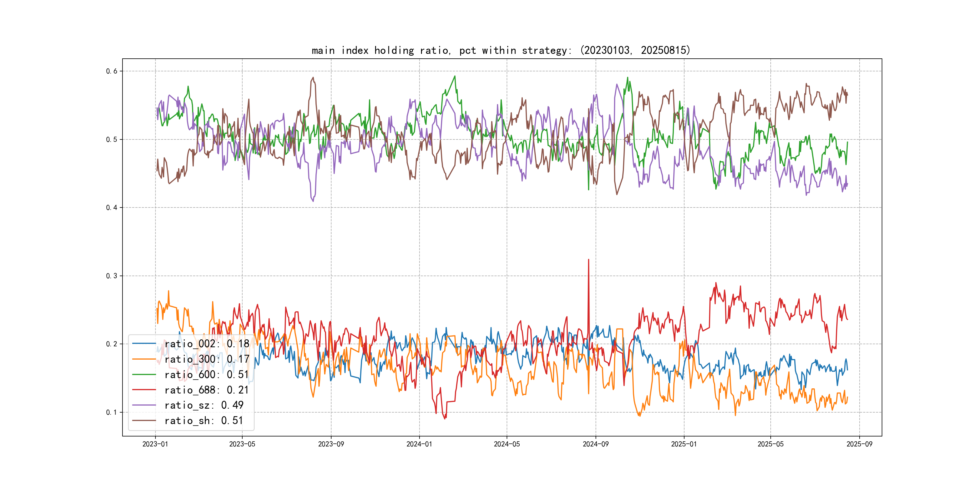Select the ratio_sh legend label

(204, 420)
